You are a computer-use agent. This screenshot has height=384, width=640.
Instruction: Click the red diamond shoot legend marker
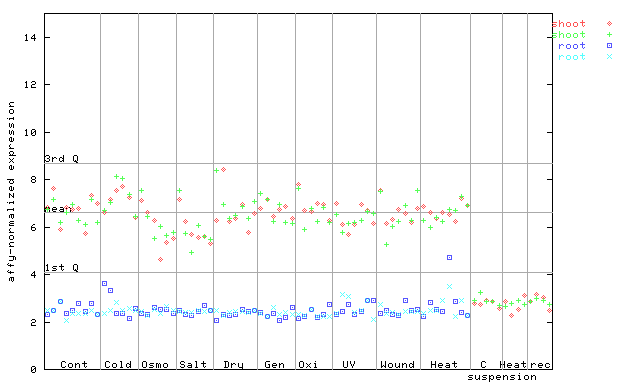point(609,24)
